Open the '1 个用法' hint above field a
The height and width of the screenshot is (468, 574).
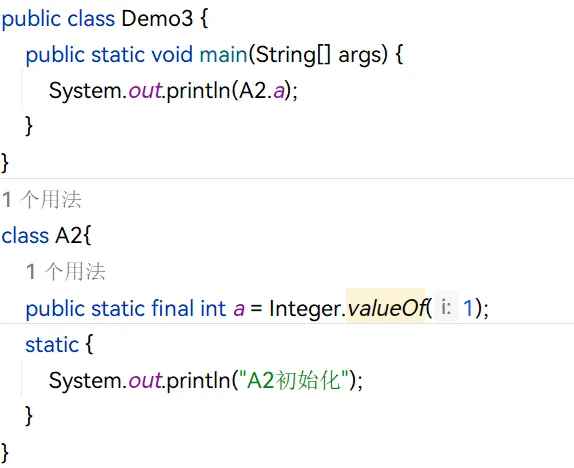[66, 272]
